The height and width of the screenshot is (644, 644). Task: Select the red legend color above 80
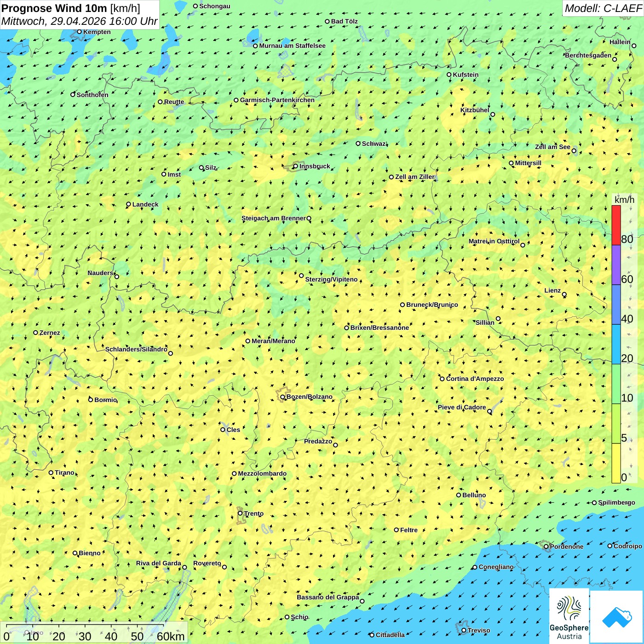point(616,225)
